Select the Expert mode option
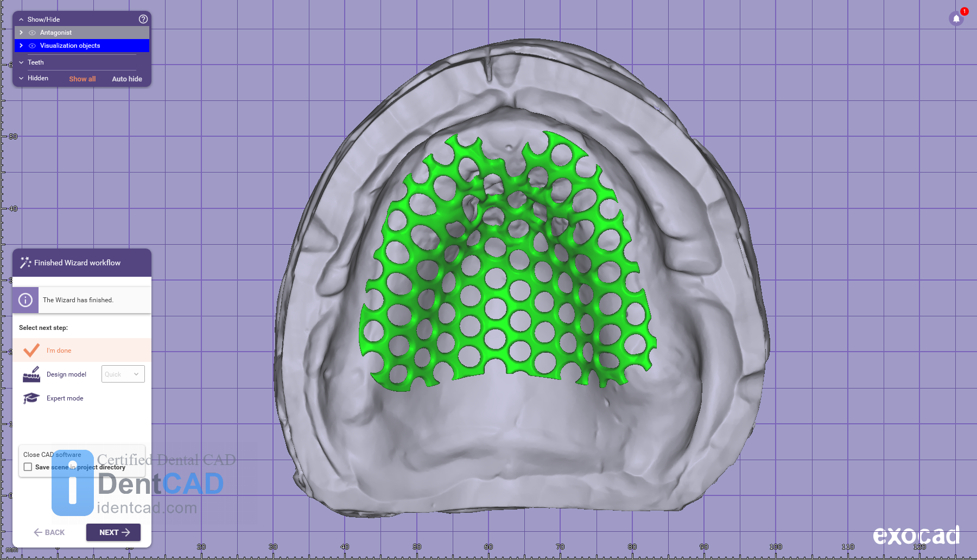This screenshot has width=977, height=560. click(65, 398)
